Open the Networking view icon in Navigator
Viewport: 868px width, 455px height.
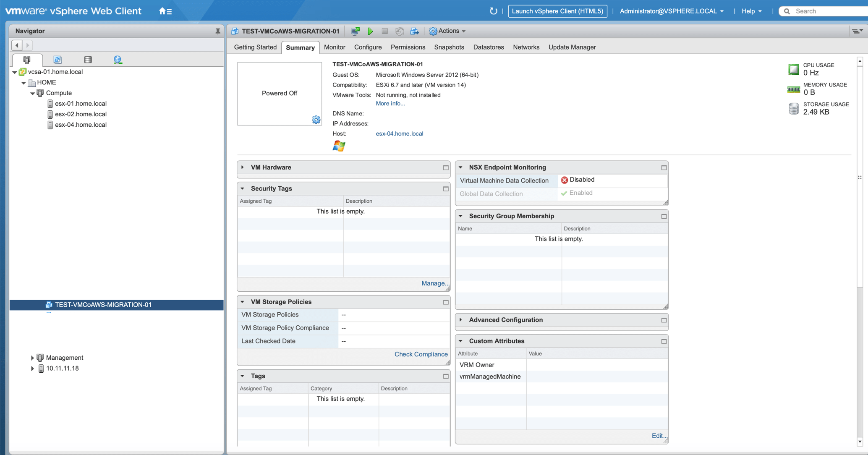(118, 60)
